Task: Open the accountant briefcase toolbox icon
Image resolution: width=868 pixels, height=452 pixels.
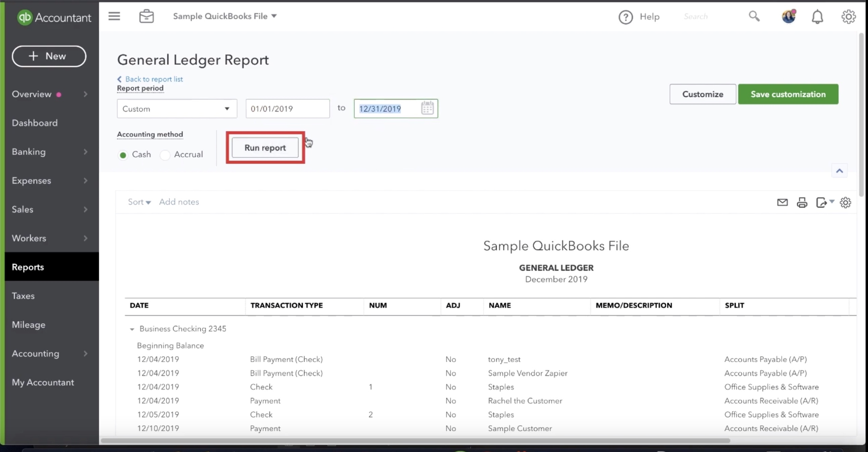Action: pos(146,16)
